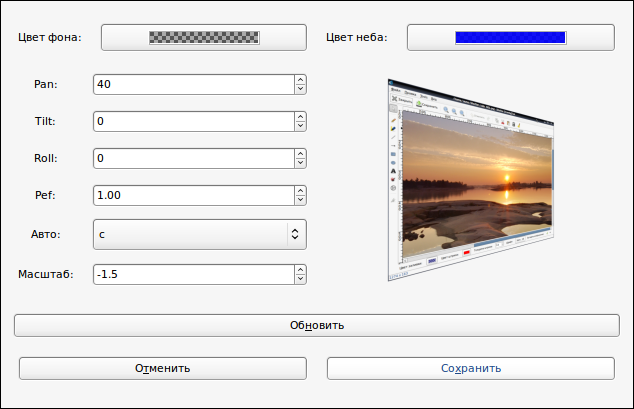Decrease the Tilt value with down arrow
Viewport: 634px width, 409px height.
pyautogui.click(x=300, y=126)
